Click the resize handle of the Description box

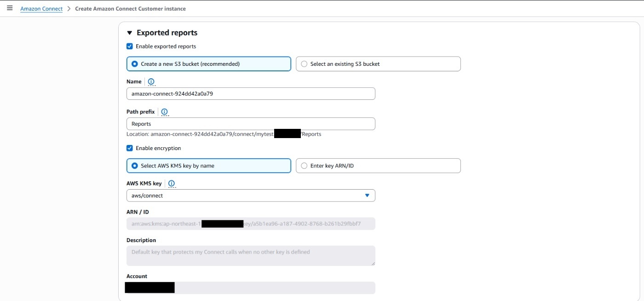click(x=373, y=263)
